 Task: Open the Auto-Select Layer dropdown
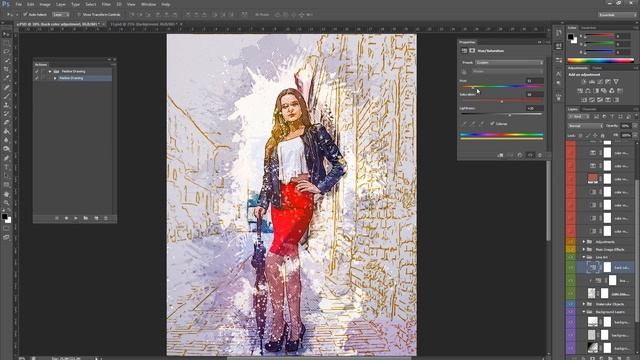[60, 14]
